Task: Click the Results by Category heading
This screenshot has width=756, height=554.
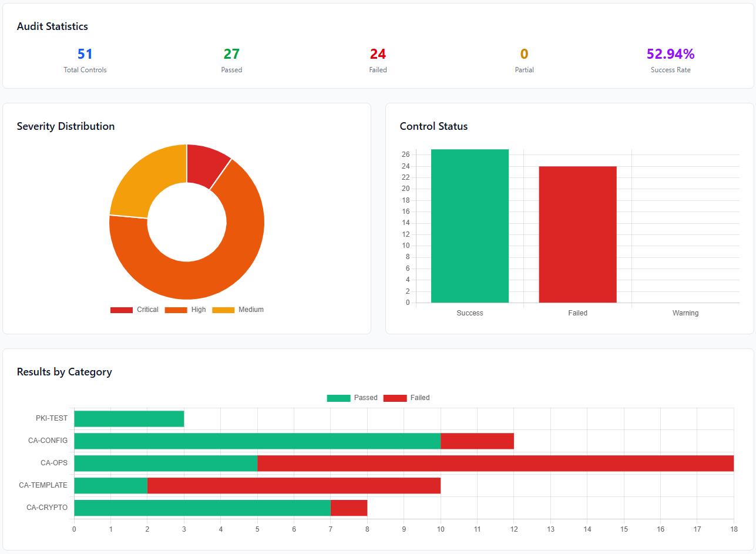Action: (65, 372)
